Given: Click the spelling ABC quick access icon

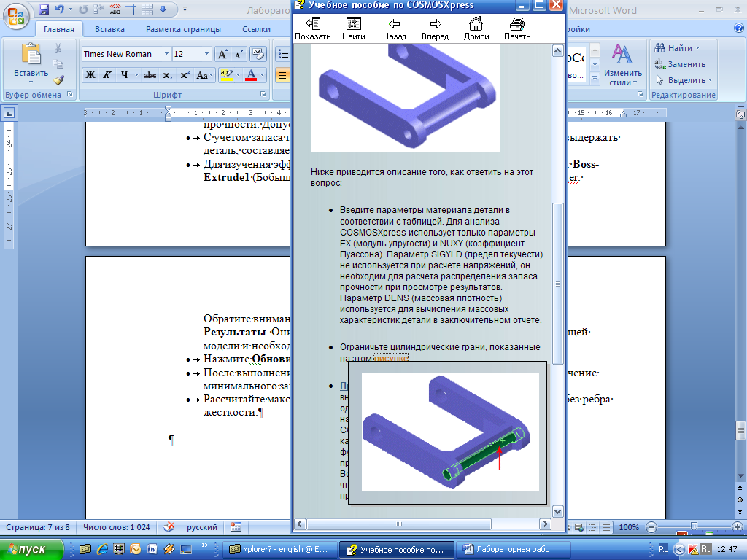Looking at the screenshot, I should [x=115, y=9].
